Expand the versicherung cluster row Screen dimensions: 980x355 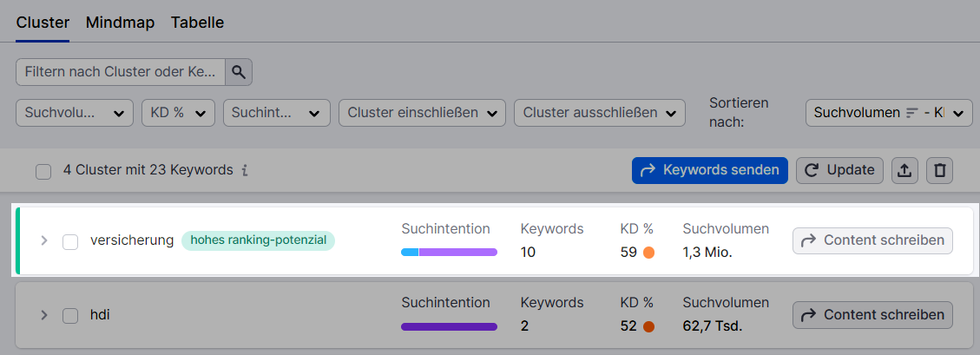[44, 240]
